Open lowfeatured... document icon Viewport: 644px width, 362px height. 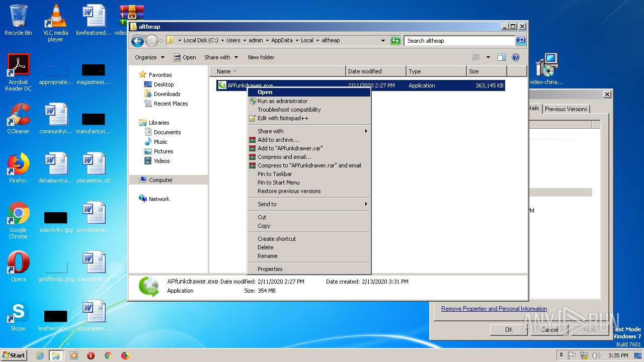click(x=93, y=20)
